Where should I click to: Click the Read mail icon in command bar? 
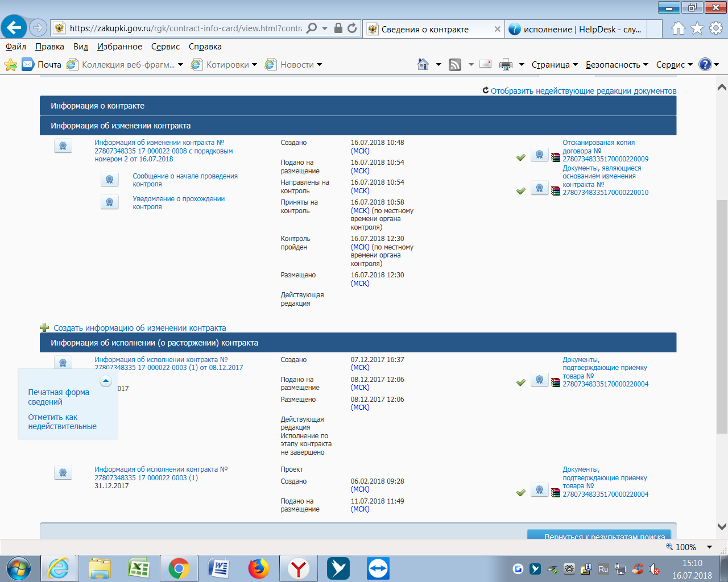click(485, 64)
